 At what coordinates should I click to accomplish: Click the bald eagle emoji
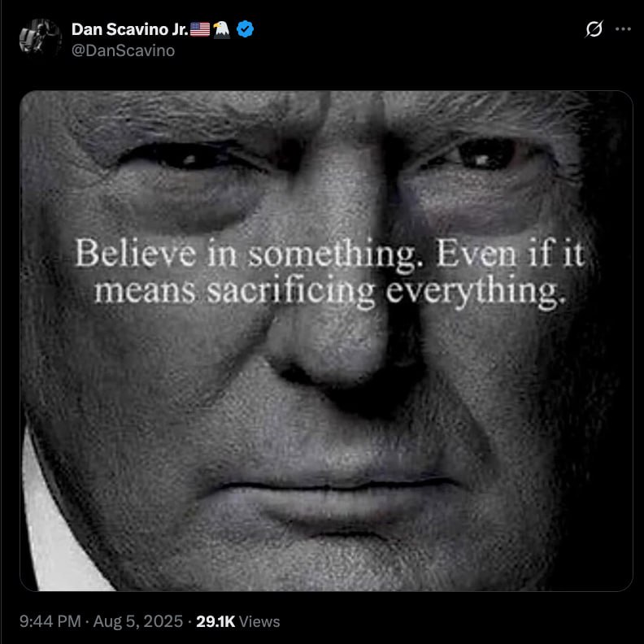(x=222, y=29)
